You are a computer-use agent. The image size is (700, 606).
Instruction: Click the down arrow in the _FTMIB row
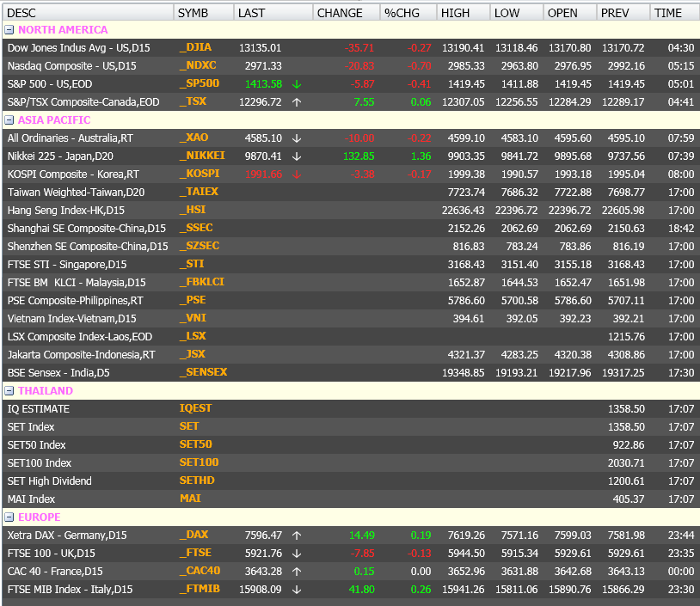(x=297, y=590)
